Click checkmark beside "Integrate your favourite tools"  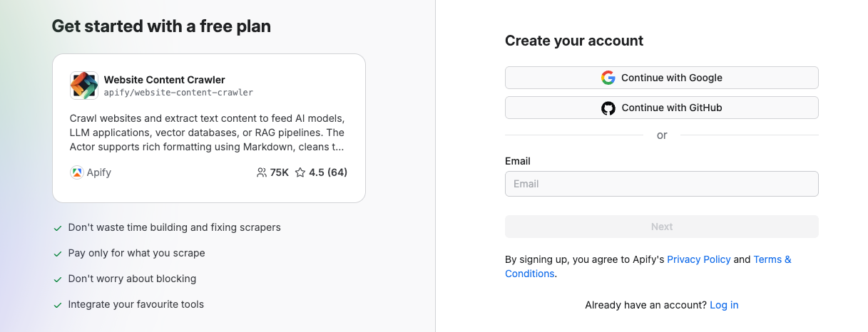click(x=58, y=305)
